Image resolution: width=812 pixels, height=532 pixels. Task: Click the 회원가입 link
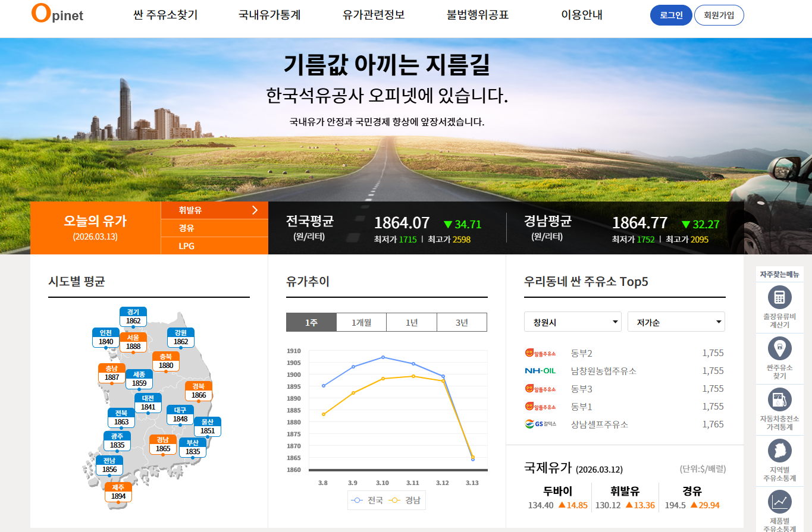pyautogui.click(x=719, y=15)
